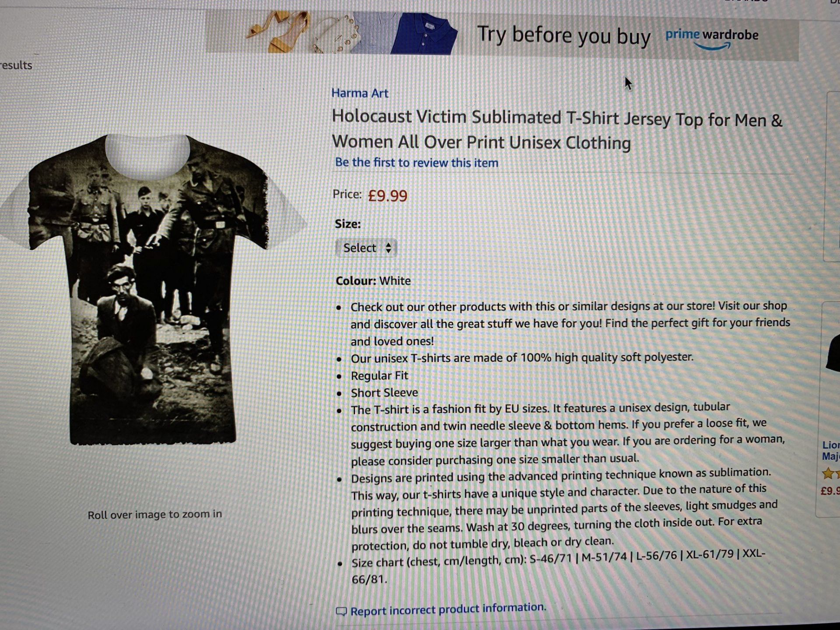Open the sponsored product on right edge

[x=830, y=451]
